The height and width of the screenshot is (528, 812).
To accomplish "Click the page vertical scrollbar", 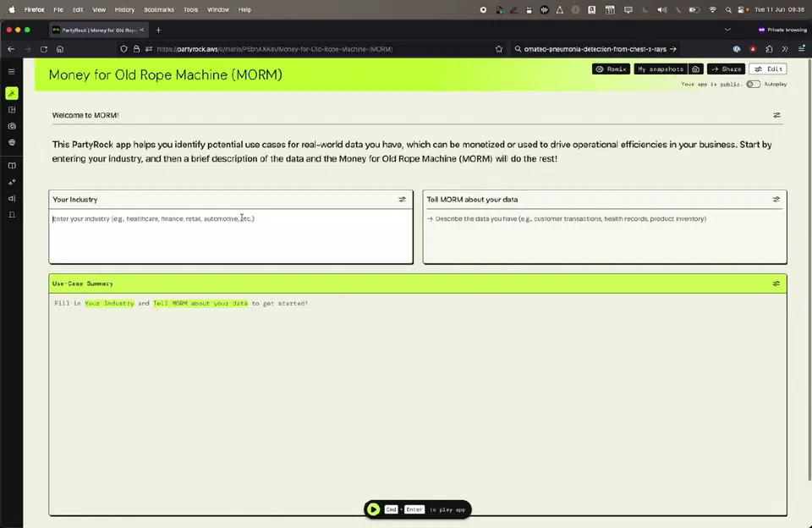I will point(809,269).
